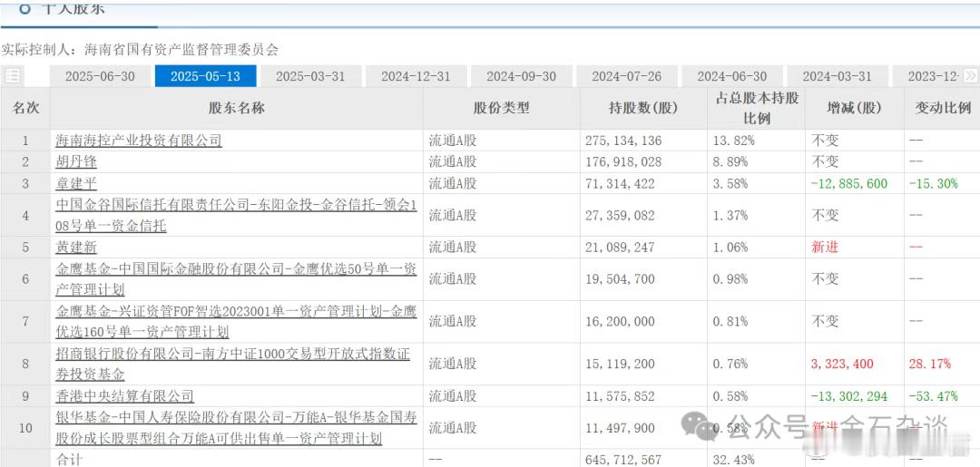Open 招商银行-南方中证1000 fund shareholder link
The image size is (980, 467).
click(233, 364)
